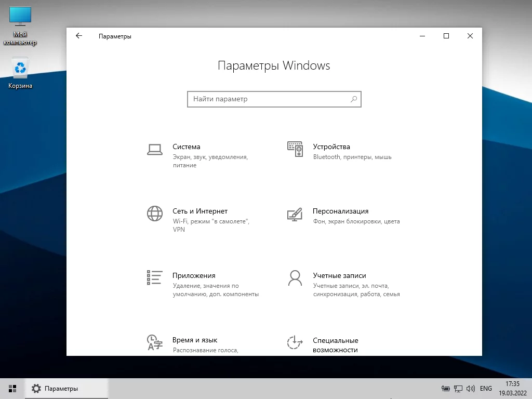
Task: Open the Приложения settings category
Action: pyautogui.click(x=204, y=284)
